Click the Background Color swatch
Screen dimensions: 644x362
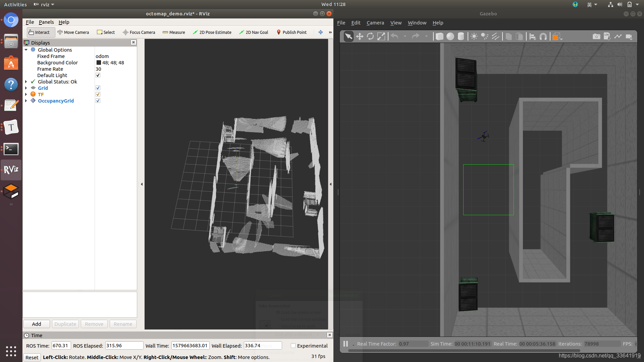99,63
